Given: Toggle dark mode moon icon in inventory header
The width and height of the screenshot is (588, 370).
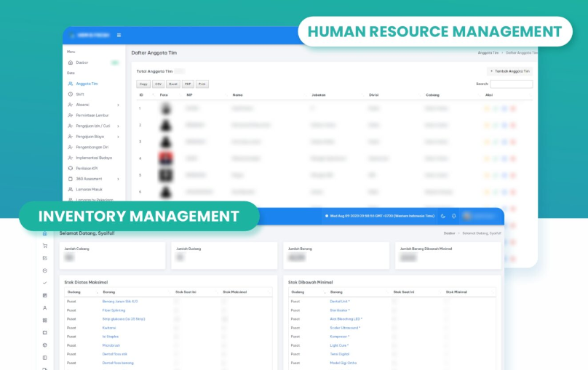Looking at the screenshot, I should (442, 216).
